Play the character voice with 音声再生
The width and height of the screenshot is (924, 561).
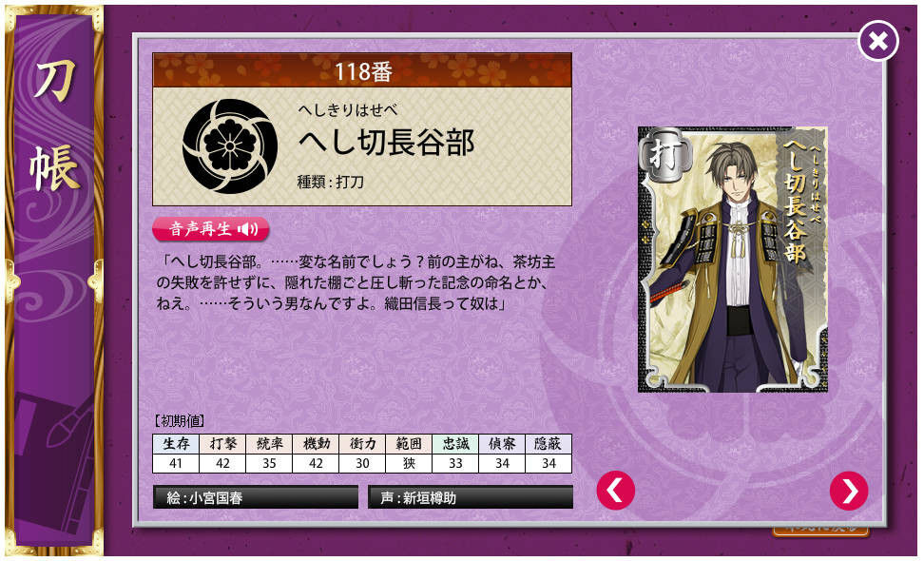[x=211, y=228]
